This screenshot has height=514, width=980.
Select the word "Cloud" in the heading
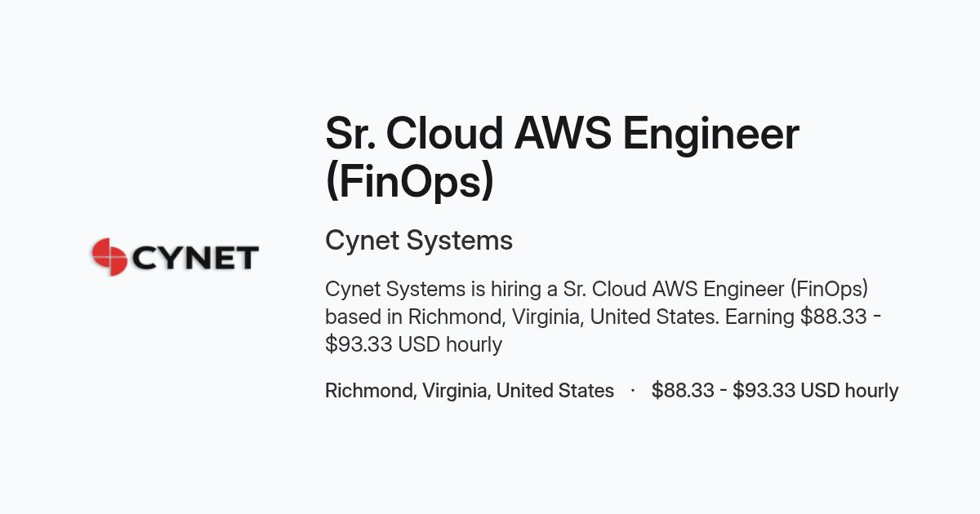(x=444, y=134)
